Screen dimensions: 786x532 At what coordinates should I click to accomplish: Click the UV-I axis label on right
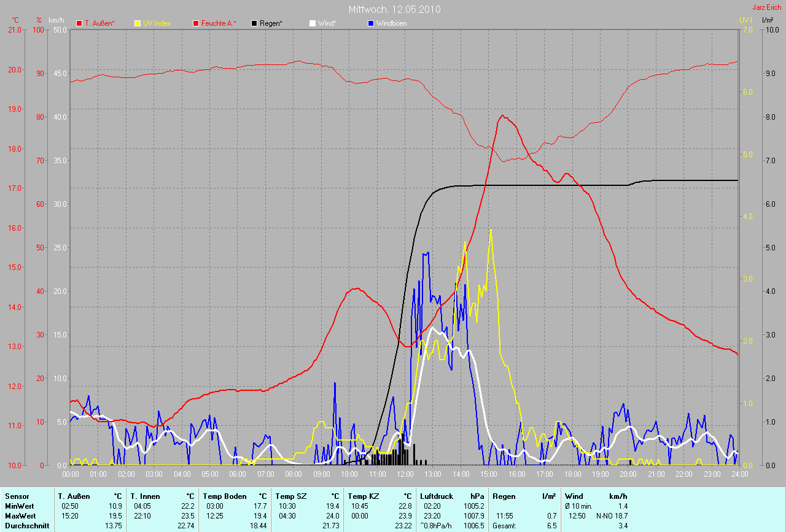pyautogui.click(x=745, y=20)
